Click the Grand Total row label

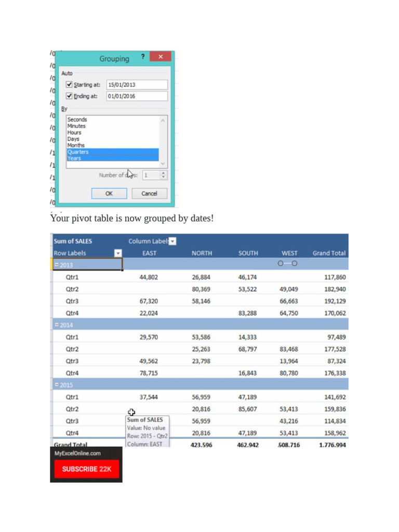[71, 445]
